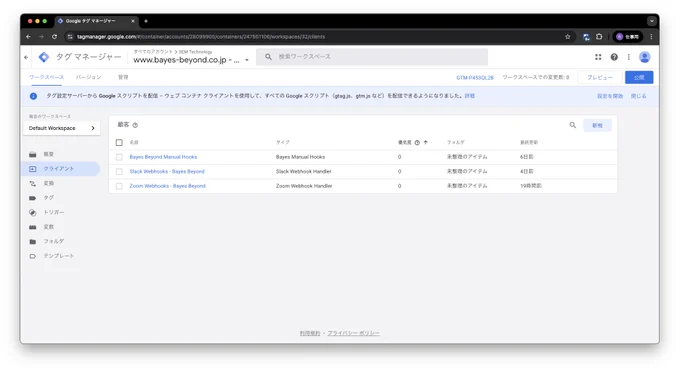Viewport: 680px width, 371px height.
Task: Click the search icon in clients table
Action: point(573,125)
